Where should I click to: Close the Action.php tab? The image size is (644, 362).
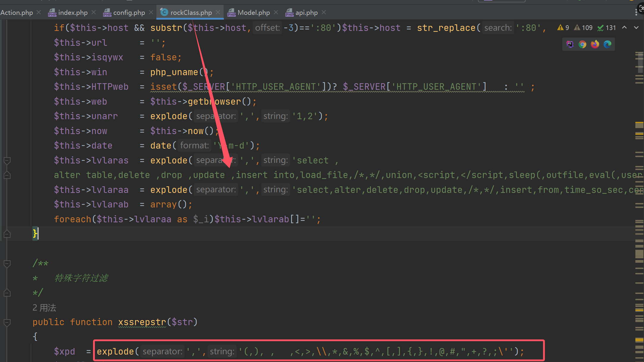click(x=39, y=12)
